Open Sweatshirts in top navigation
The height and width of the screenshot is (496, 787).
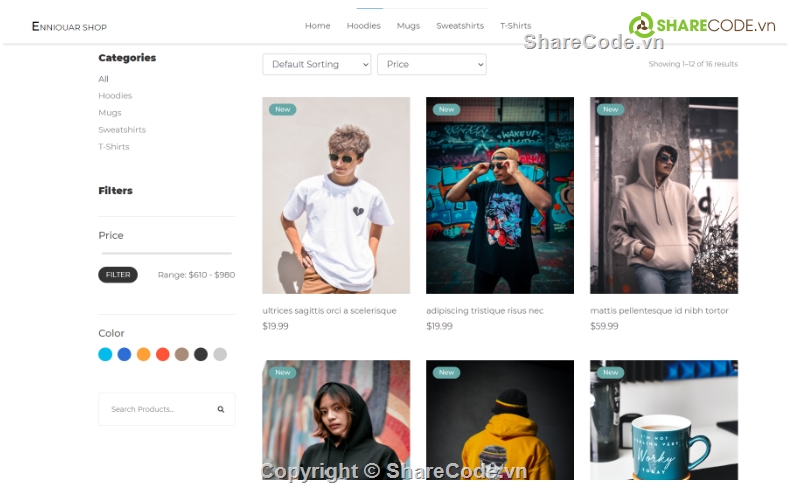coord(460,26)
